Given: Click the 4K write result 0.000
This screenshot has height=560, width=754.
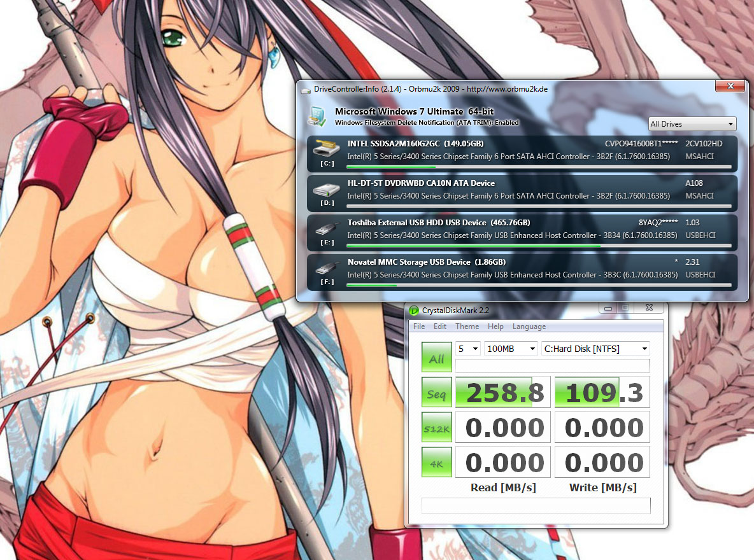Looking at the screenshot, I should [602, 462].
